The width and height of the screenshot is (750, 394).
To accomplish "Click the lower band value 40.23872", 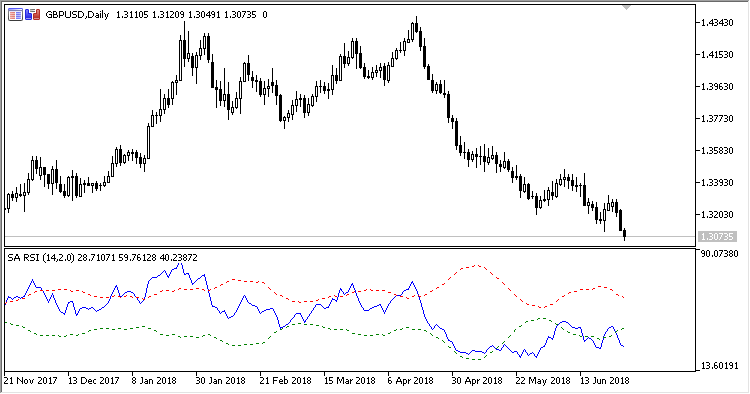I will click(x=179, y=258).
